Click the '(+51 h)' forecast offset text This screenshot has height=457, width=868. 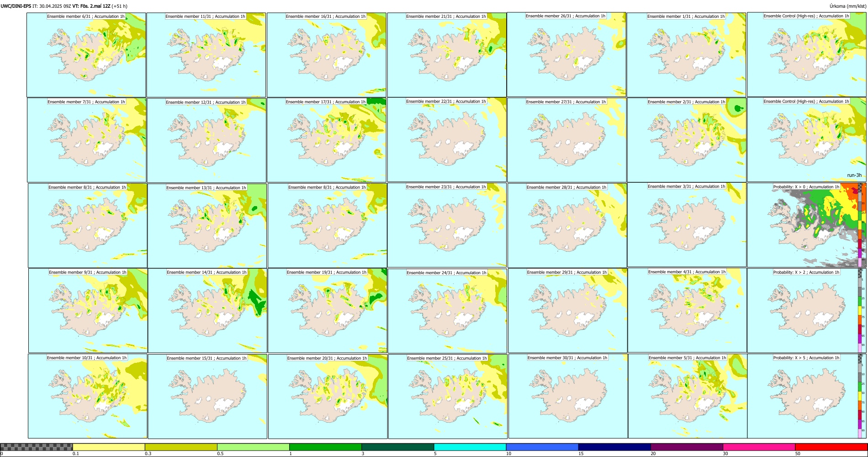point(120,6)
